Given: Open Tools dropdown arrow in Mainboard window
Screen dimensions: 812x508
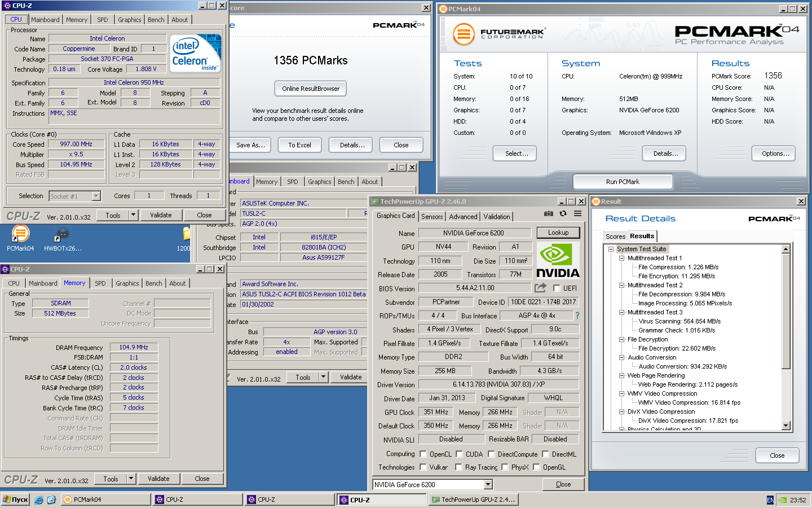Looking at the screenshot, I should coord(323,377).
